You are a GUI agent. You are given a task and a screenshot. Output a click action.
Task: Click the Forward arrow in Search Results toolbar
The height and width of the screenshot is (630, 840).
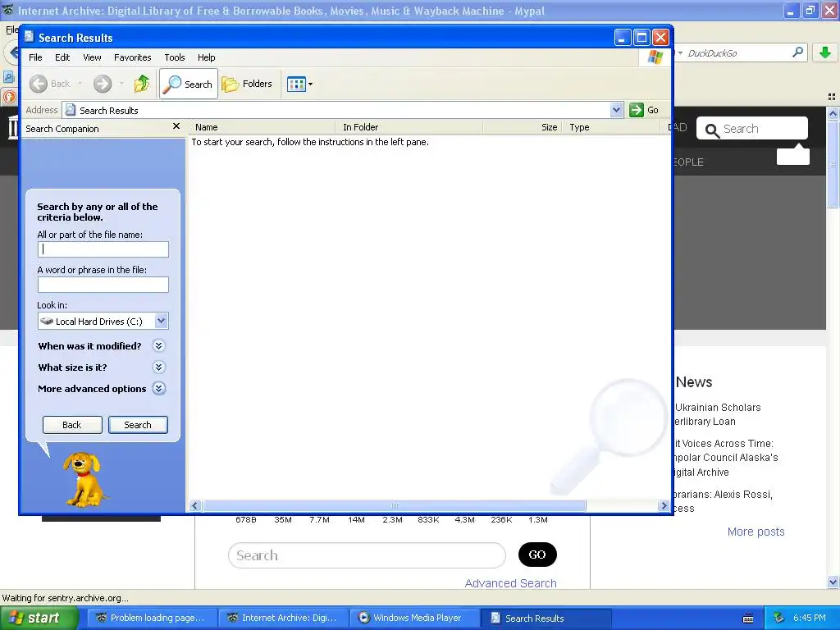(103, 84)
